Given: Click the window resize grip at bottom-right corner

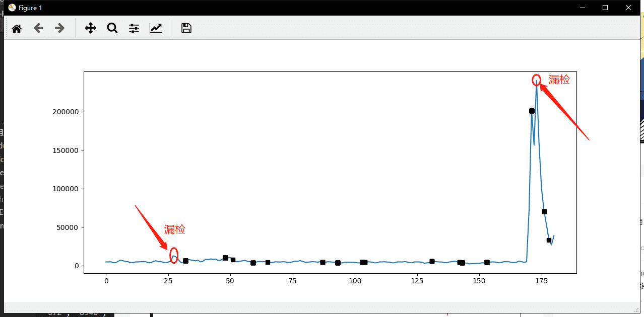Looking at the screenshot, I should [635, 309].
